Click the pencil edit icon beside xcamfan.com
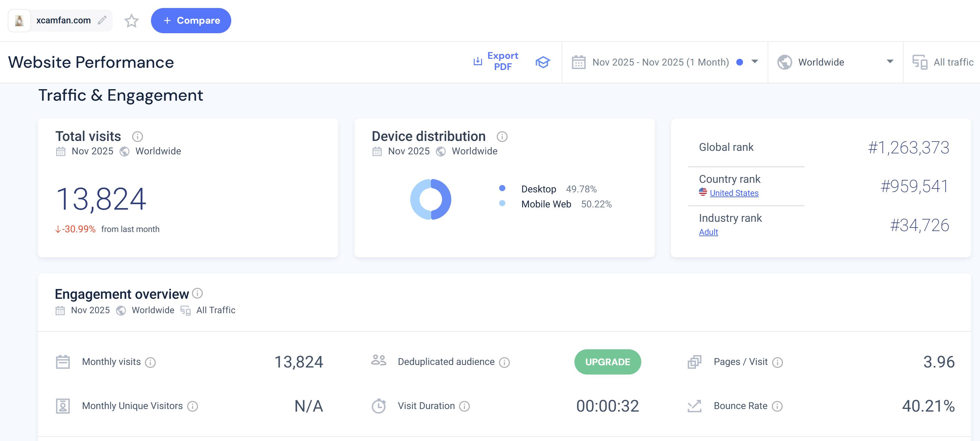The width and height of the screenshot is (980, 441). tap(102, 20)
